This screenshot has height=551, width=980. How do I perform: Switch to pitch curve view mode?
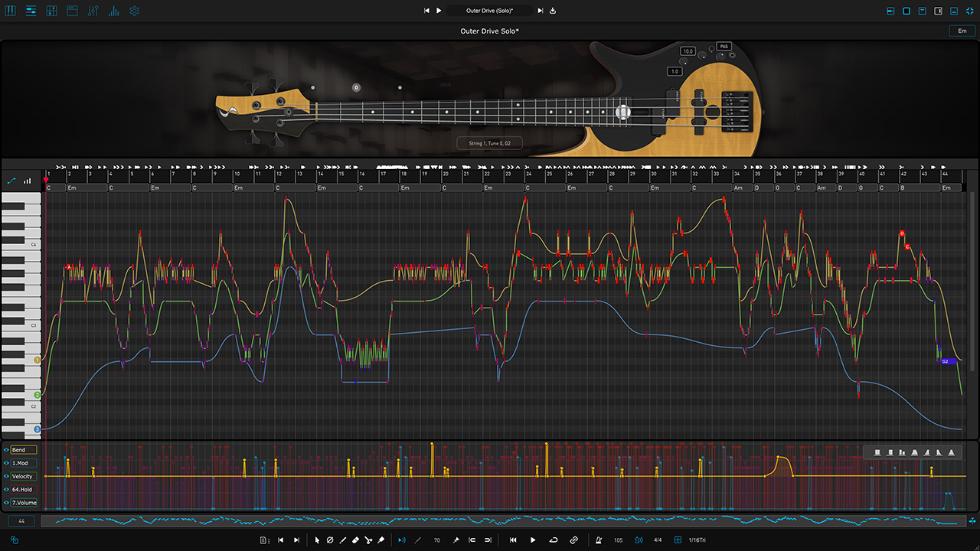click(11, 181)
